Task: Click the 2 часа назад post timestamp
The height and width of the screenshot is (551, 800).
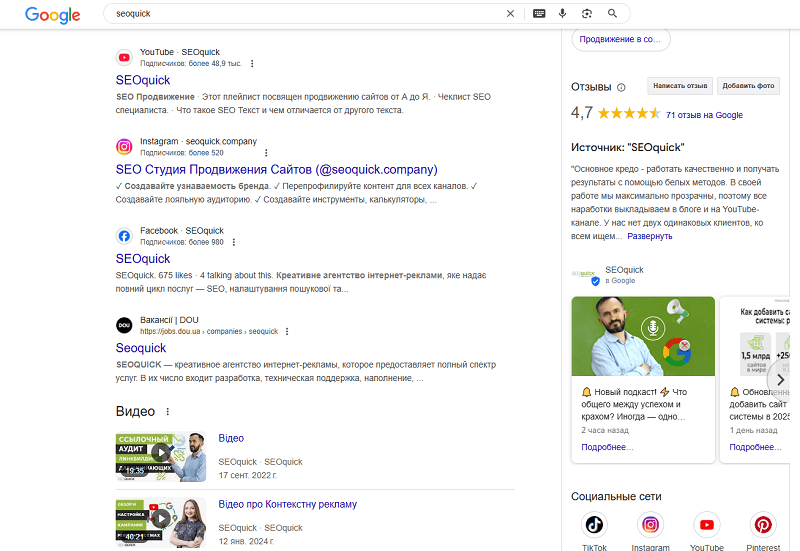Action: pos(605,430)
